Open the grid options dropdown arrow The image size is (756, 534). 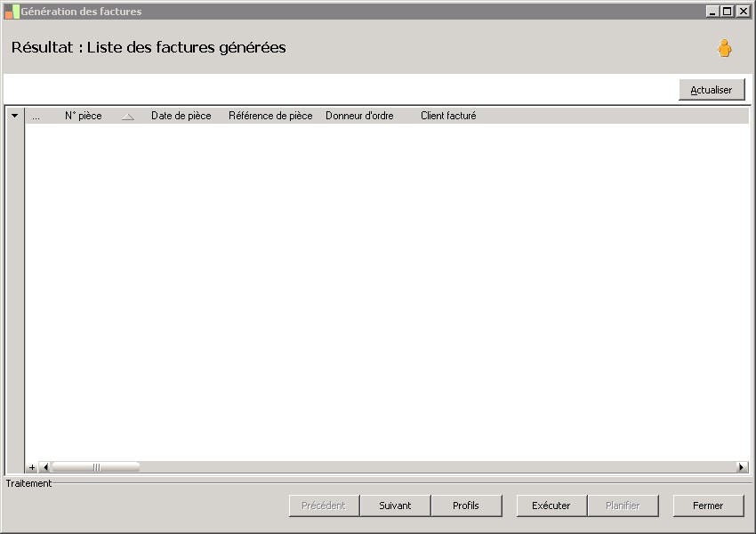tap(14, 116)
